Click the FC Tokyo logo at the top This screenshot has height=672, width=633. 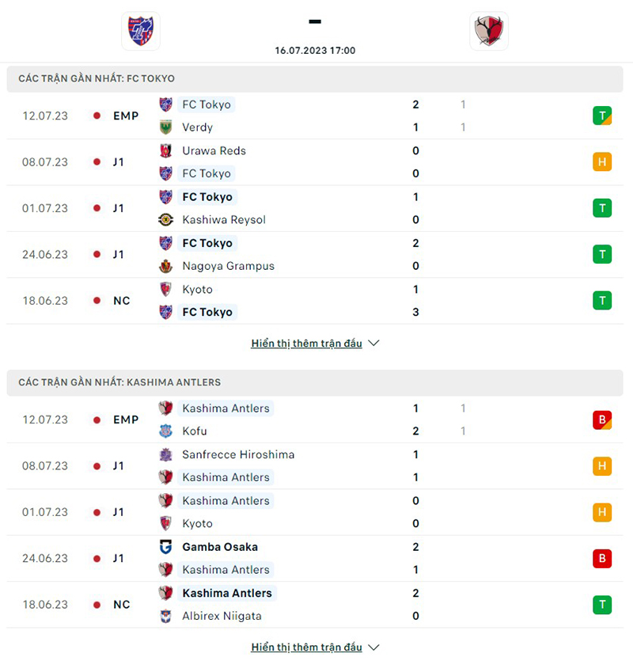(x=141, y=30)
